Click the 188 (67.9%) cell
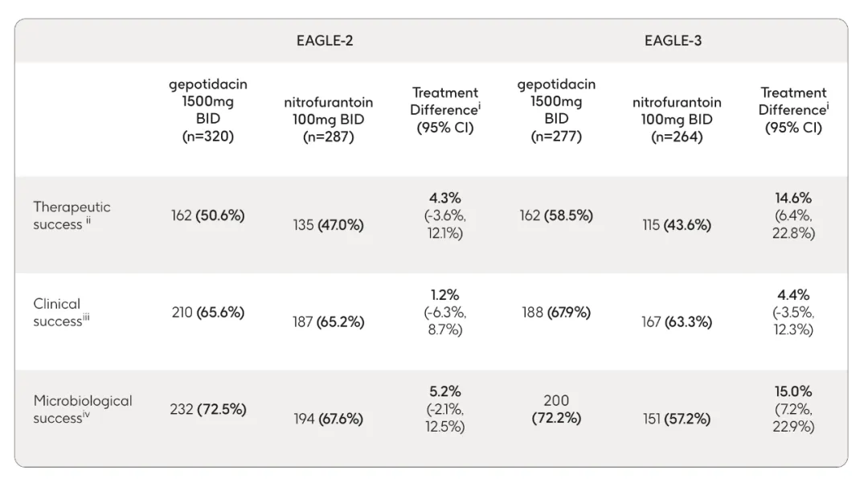The width and height of the screenshot is (868, 483). [x=556, y=313]
